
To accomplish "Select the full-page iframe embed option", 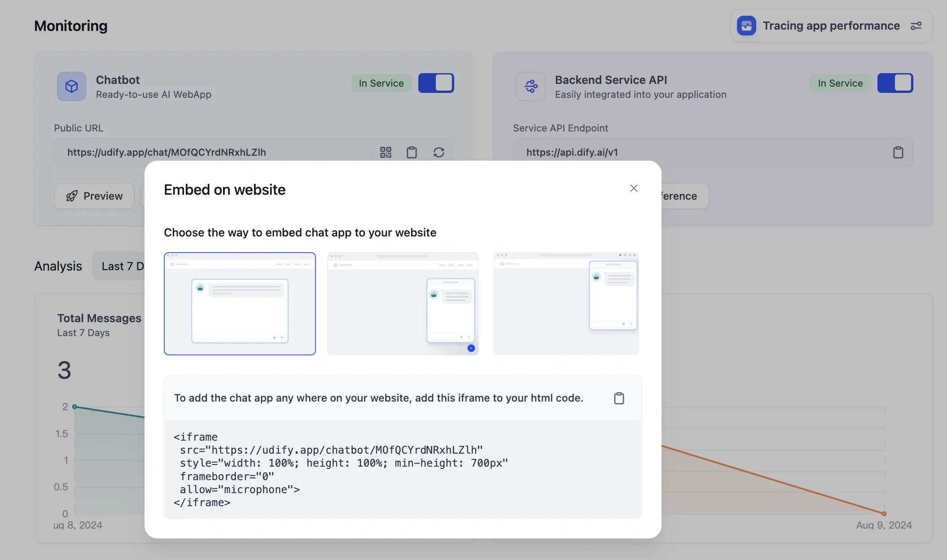I will 240,304.
